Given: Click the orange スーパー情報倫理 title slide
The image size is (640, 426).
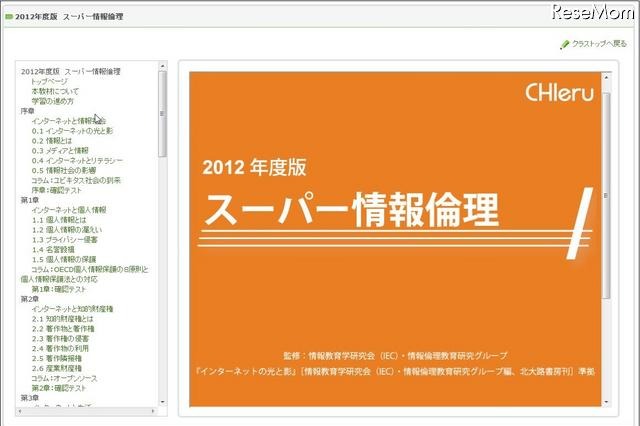Looking at the screenshot, I should (395, 240).
